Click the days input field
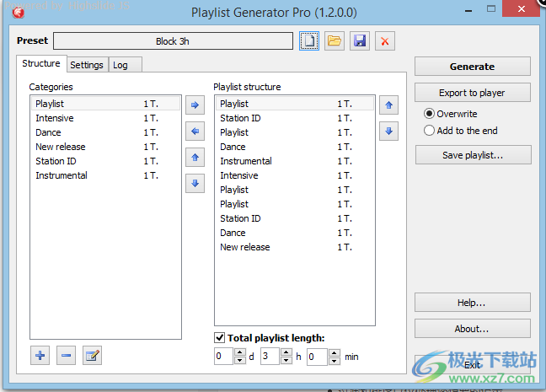Image resolution: width=546 pixels, height=392 pixels. coord(224,356)
